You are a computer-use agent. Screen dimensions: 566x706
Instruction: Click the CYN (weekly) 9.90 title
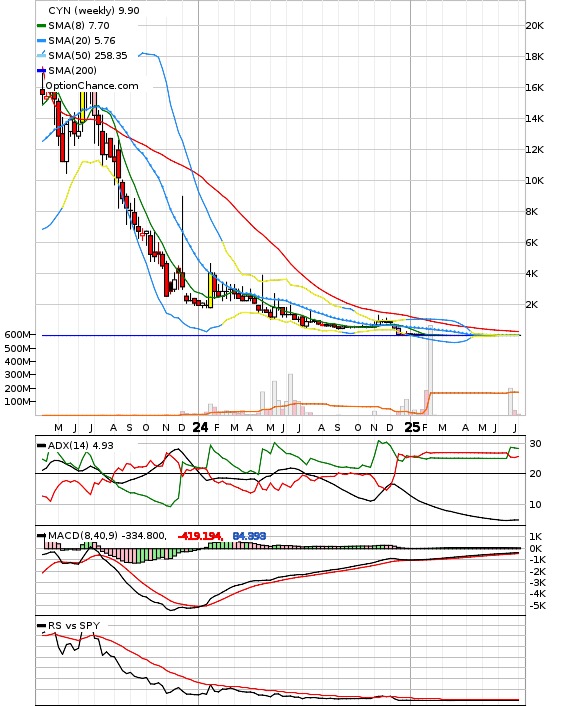pos(94,10)
